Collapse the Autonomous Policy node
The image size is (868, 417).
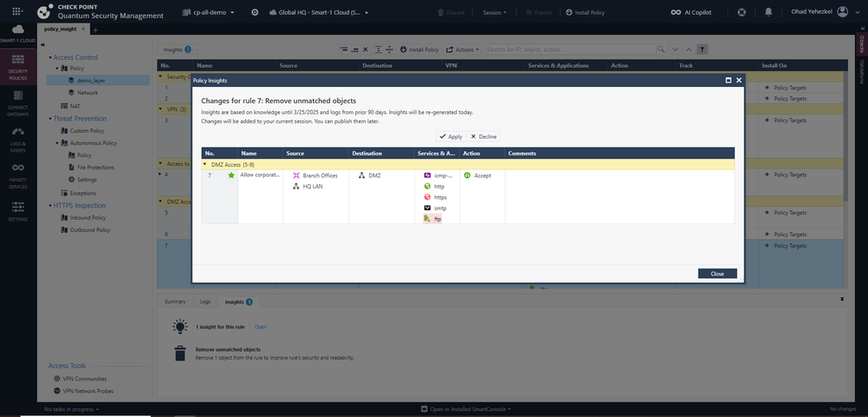pyautogui.click(x=57, y=142)
